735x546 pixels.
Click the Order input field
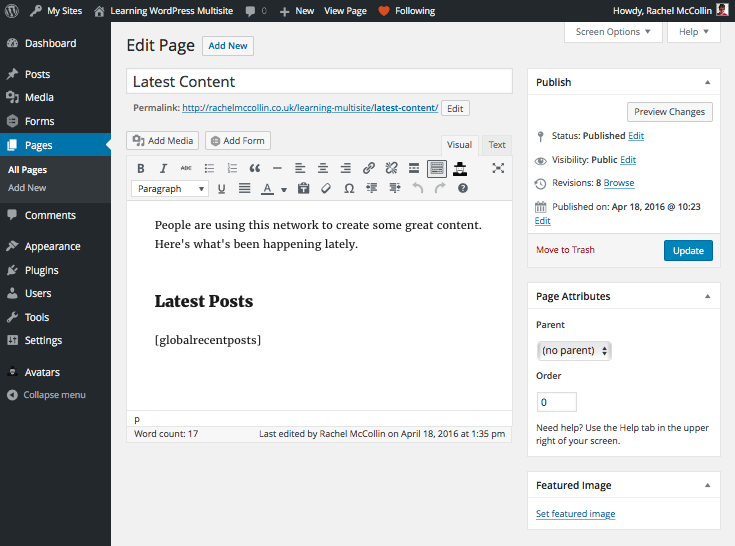[x=556, y=402]
